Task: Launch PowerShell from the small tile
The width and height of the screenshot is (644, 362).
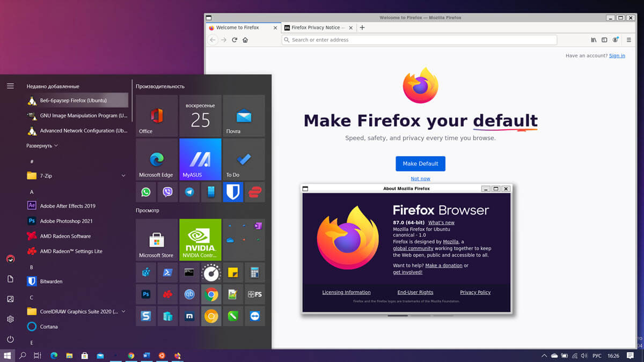Action: coord(167,272)
